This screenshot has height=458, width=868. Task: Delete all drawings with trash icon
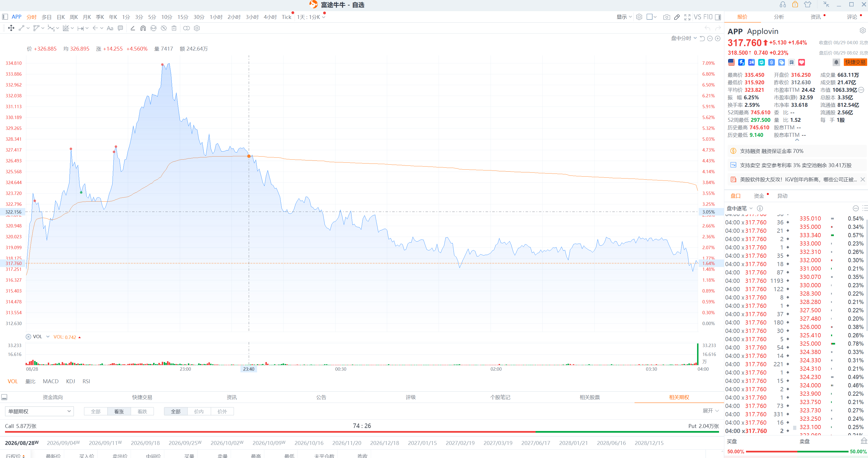(174, 28)
